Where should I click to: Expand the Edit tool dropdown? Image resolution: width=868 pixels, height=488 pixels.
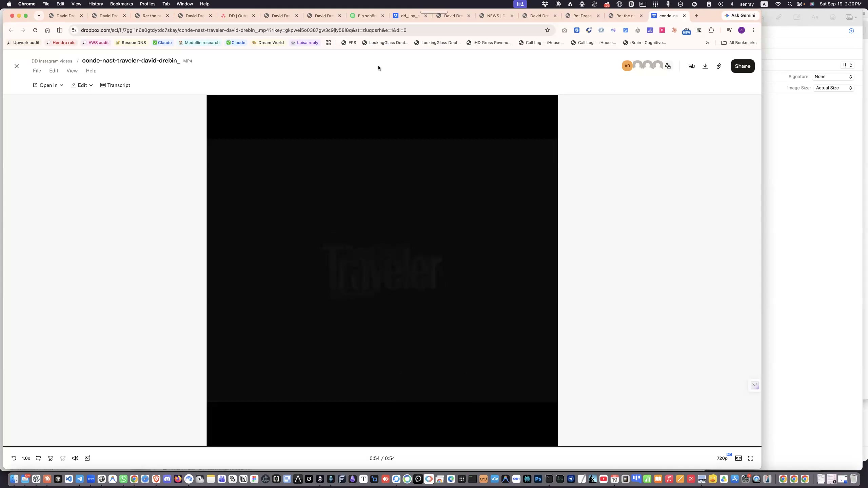click(82, 85)
